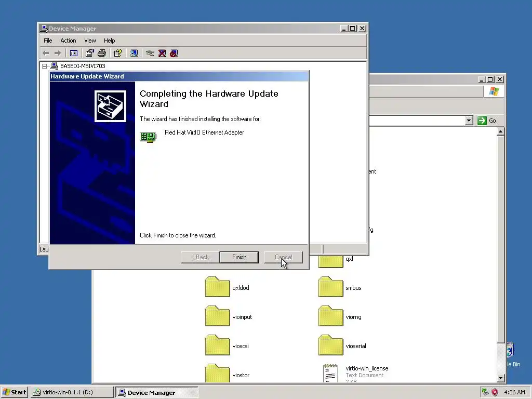Open the Start menu

click(x=14, y=392)
